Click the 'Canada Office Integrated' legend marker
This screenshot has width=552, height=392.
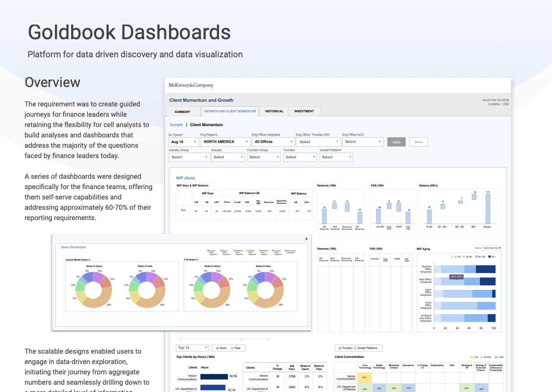(208, 251)
